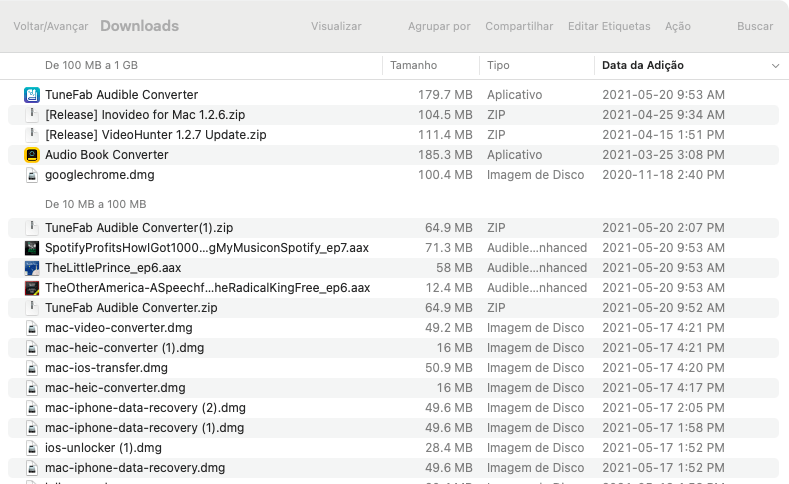
Task: Select the TheOtherAmerica ep6.aax filename
Action: 207,288
